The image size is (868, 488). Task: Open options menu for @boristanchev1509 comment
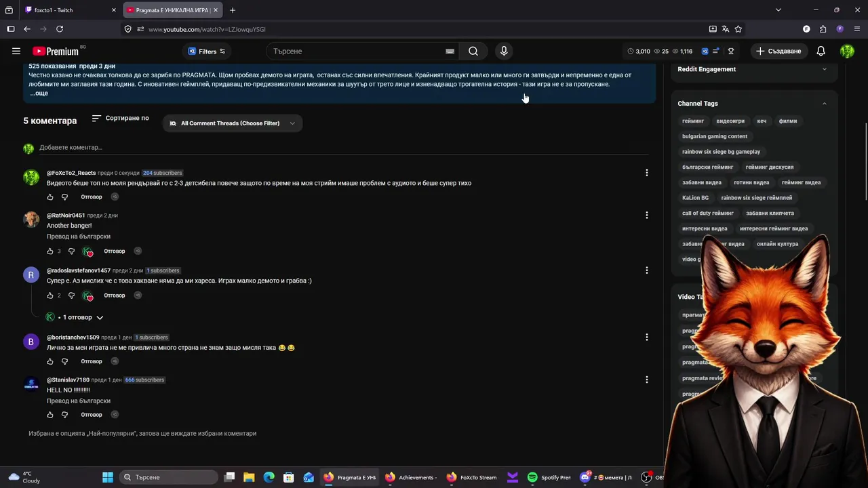[x=647, y=337]
